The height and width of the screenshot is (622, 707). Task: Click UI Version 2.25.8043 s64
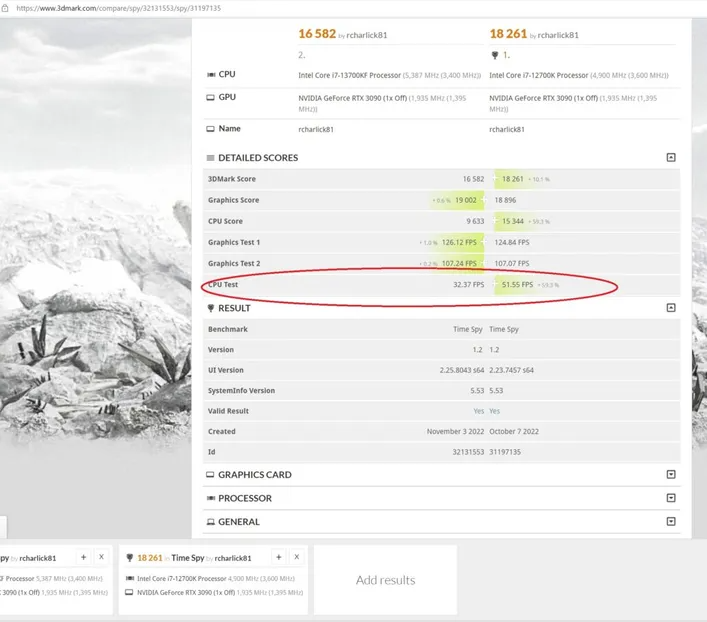pyautogui.click(x=462, y=370)
